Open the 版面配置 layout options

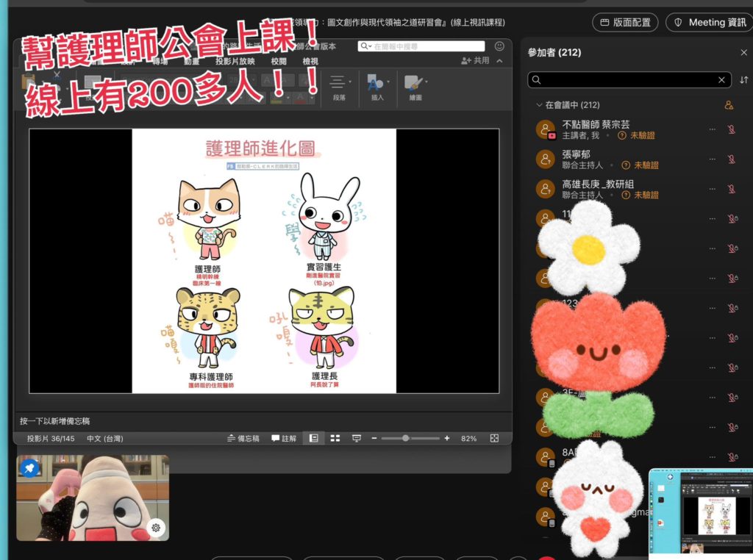624,23
